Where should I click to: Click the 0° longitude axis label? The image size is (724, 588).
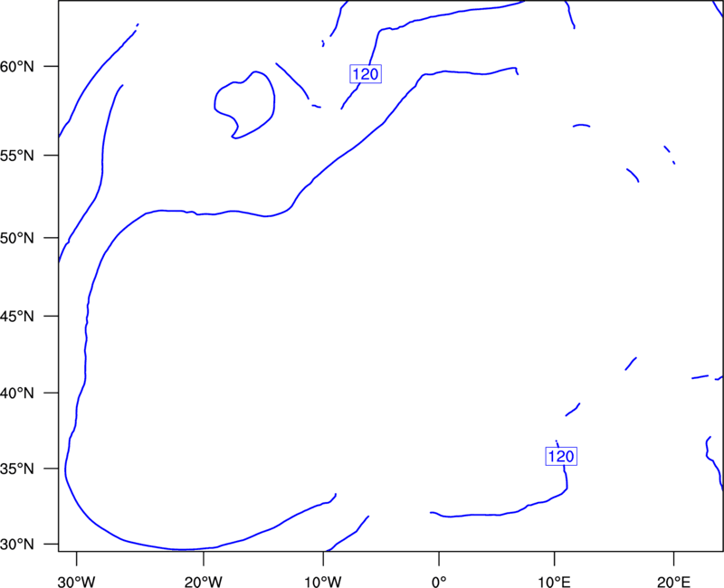[x=439, y=582]
